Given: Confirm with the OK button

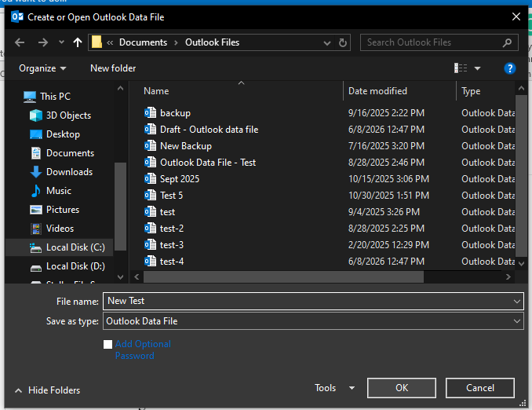Looking at the screenshot, I should 402,388.
